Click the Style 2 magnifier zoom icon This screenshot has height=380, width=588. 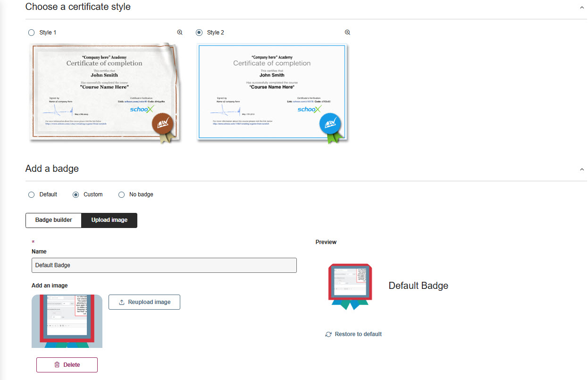[347, 33]
